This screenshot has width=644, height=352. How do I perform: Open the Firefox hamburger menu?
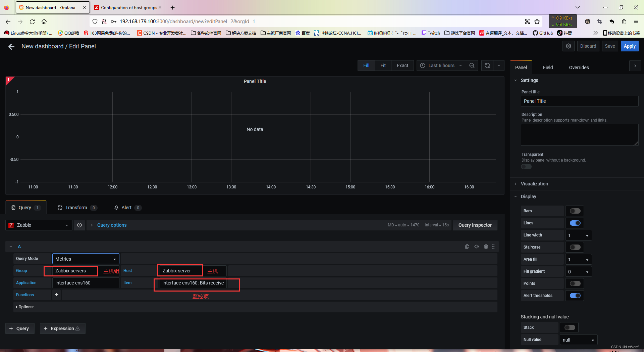tap(636, 21)
